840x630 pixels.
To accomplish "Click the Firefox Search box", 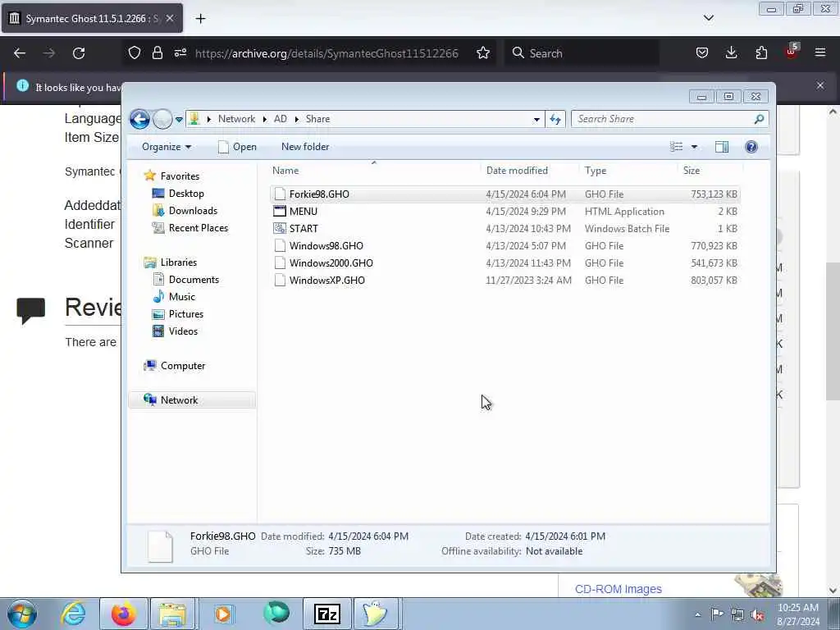I will (x=582, y=53).
